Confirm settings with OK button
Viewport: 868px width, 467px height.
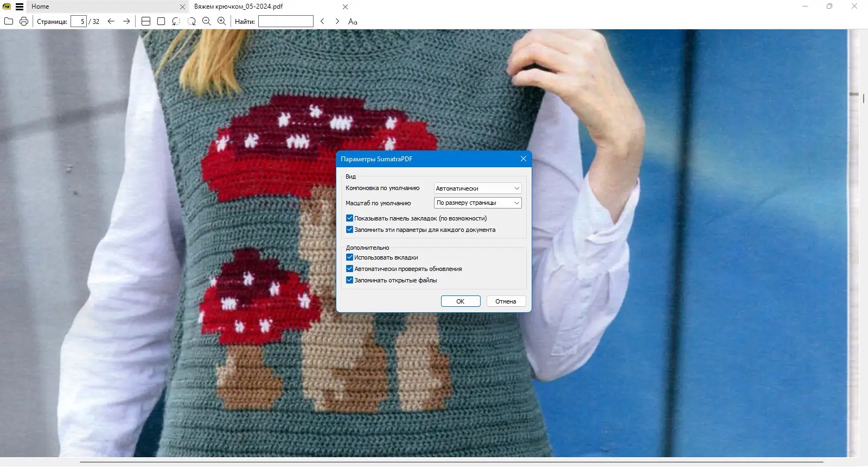coord(461,301)
